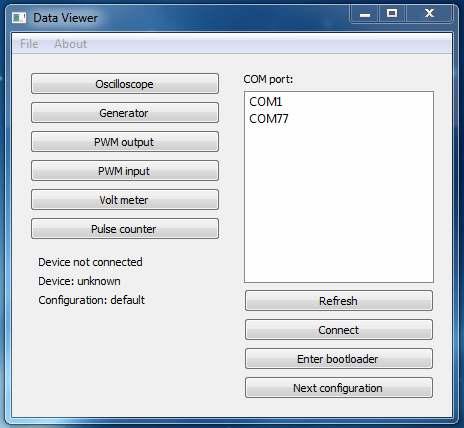Click the 'Device: unknown' label

(x=79, y=281)
